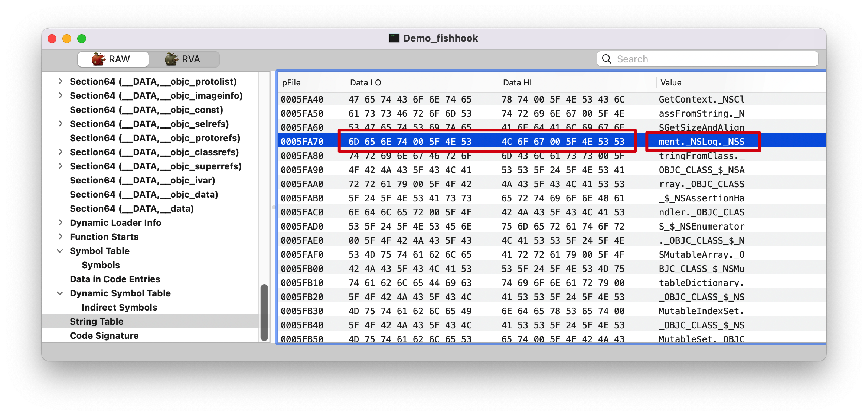Select Data in Code Entries

click(115, 279)
